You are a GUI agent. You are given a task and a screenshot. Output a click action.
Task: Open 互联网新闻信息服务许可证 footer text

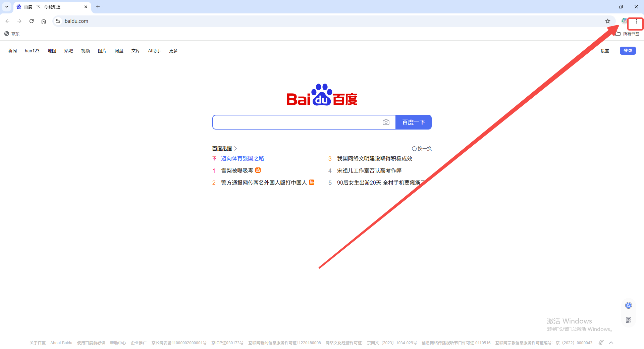coord(285,343)
